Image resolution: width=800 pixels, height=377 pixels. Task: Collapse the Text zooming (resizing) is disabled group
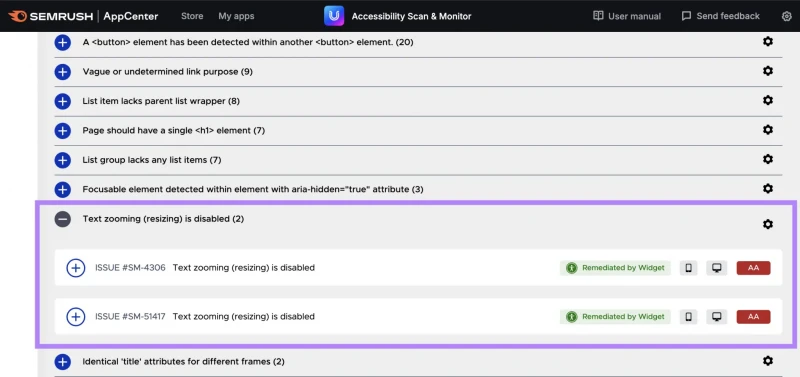[x=63, y=219]
